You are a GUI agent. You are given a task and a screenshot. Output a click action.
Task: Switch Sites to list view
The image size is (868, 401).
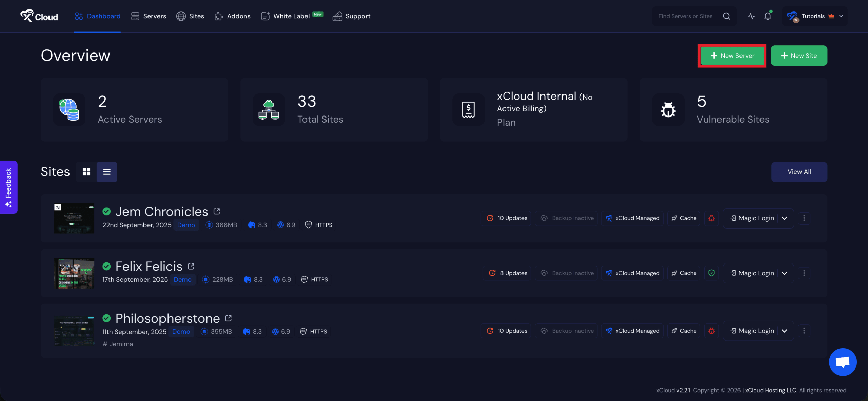[x=106, y=172]
